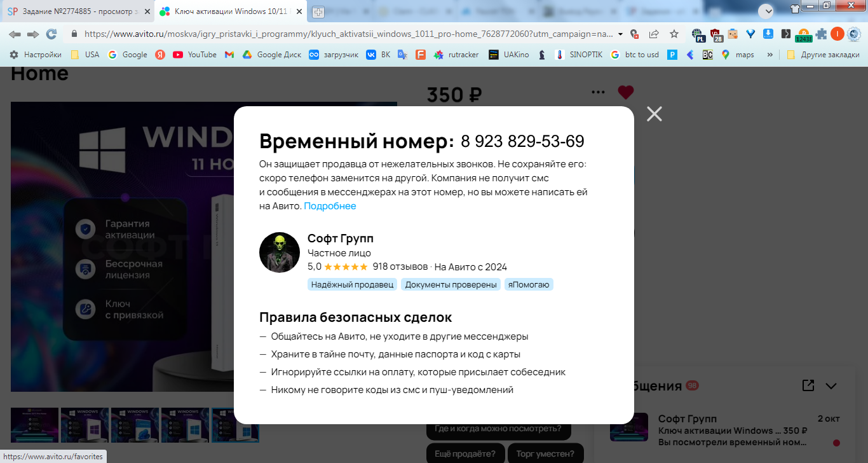Collapse the messages panel chevron

(831, 385)
